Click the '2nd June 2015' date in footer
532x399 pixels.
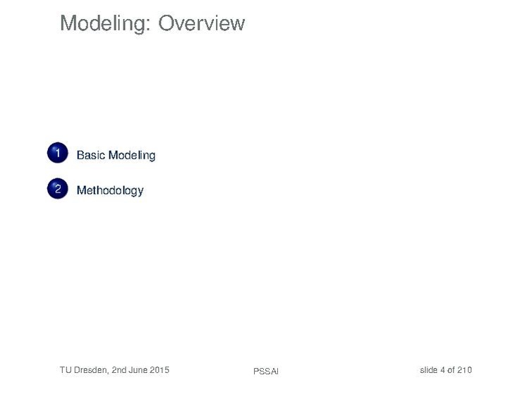pyautogui.click(x=140, y=370)
